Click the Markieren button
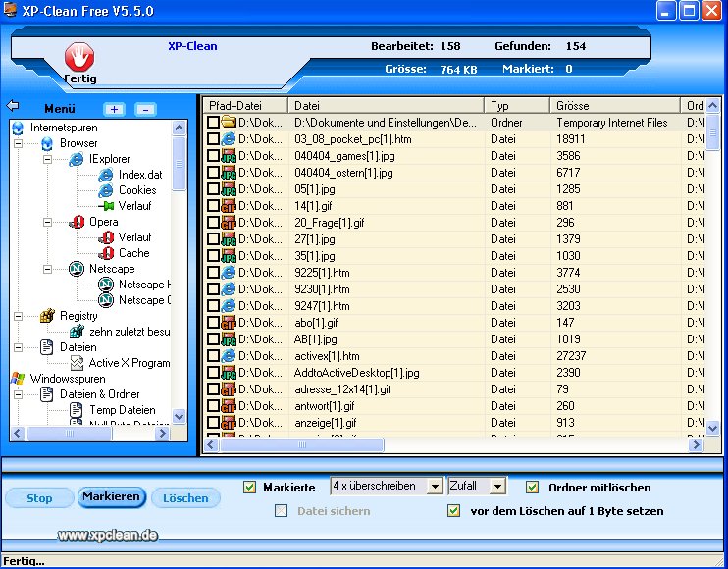Viewport: 728px width, 569px height. (112, 497)
